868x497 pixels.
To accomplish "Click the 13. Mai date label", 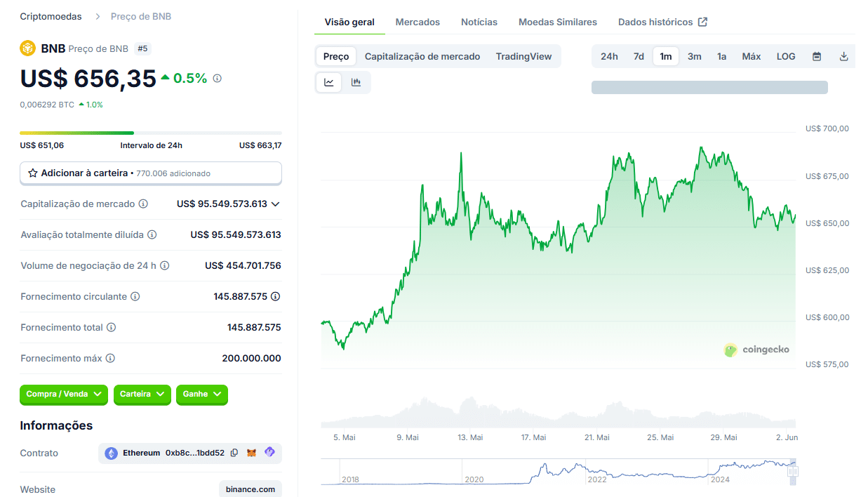I will (x=470, y=437).
